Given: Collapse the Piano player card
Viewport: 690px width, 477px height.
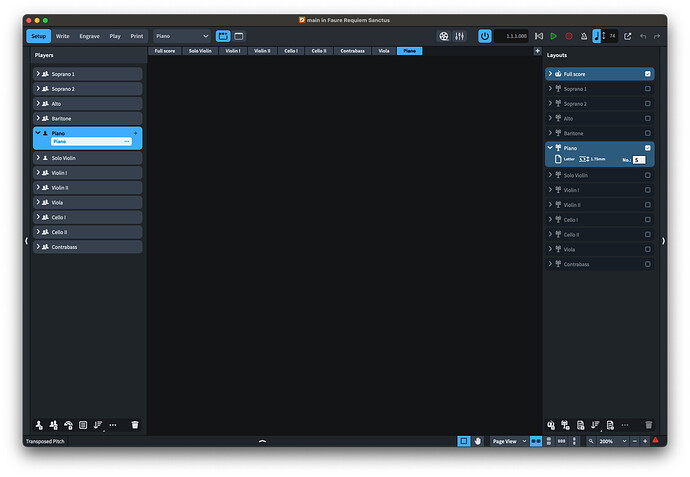Looking at the screenshot, I should [x=38, y=132].
